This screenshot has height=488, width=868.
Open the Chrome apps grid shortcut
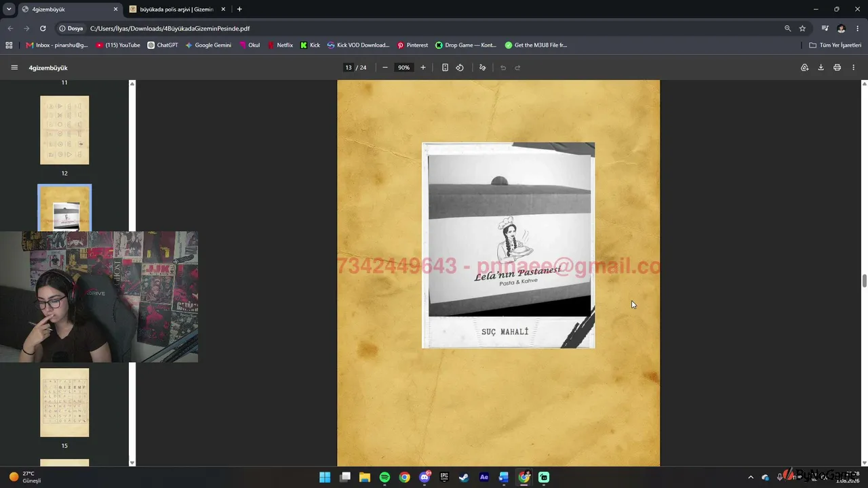(x=9, y=45)
